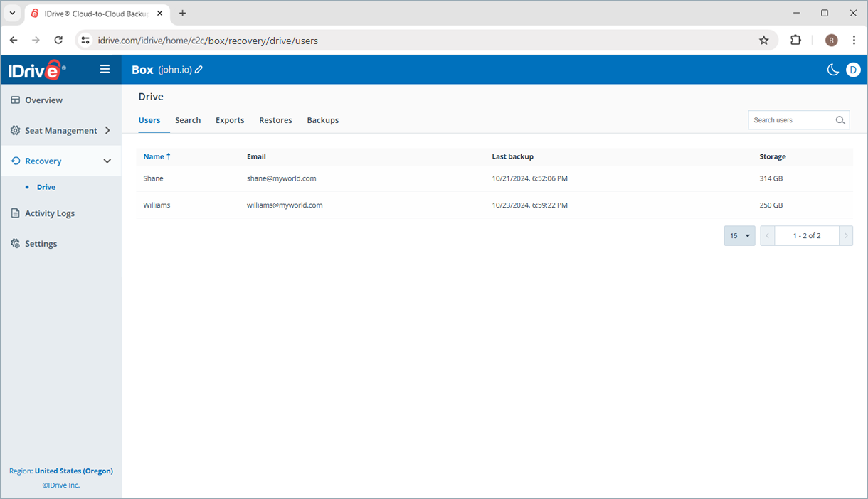
Task: Click the 250 GB storage value
Action: [771, 205]
